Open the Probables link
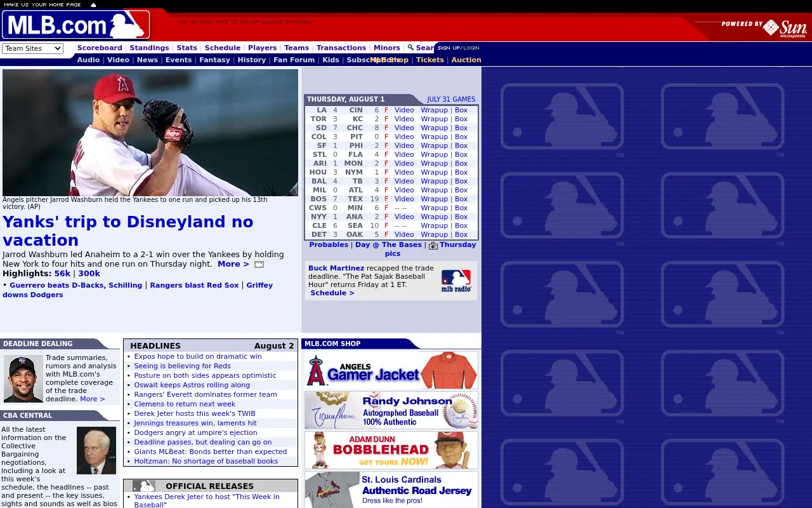The width and height of the screenshot is (812, 508). [329, 244]
